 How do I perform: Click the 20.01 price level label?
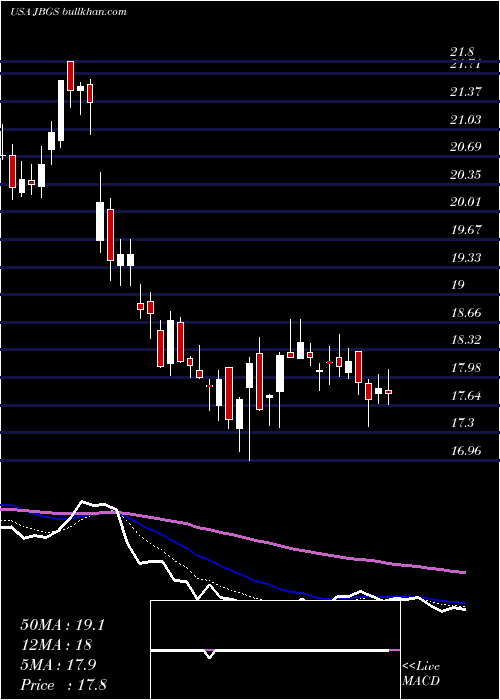pos(466,202)
